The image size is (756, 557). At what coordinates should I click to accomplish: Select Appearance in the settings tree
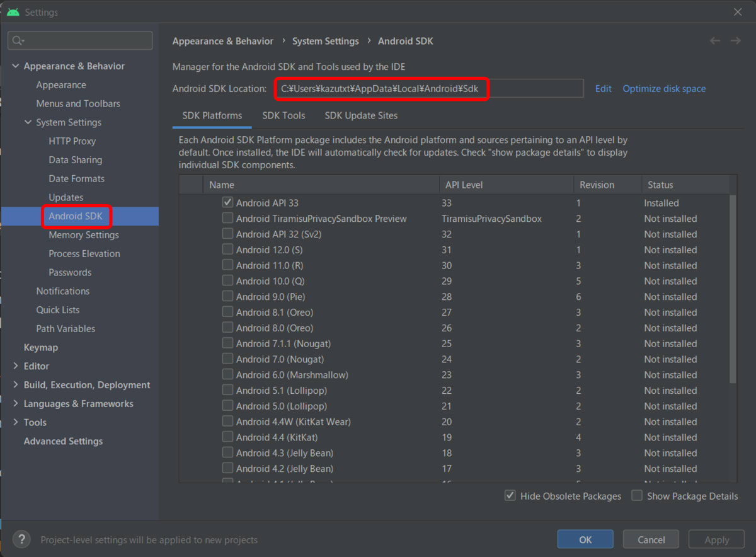[61, 85]
